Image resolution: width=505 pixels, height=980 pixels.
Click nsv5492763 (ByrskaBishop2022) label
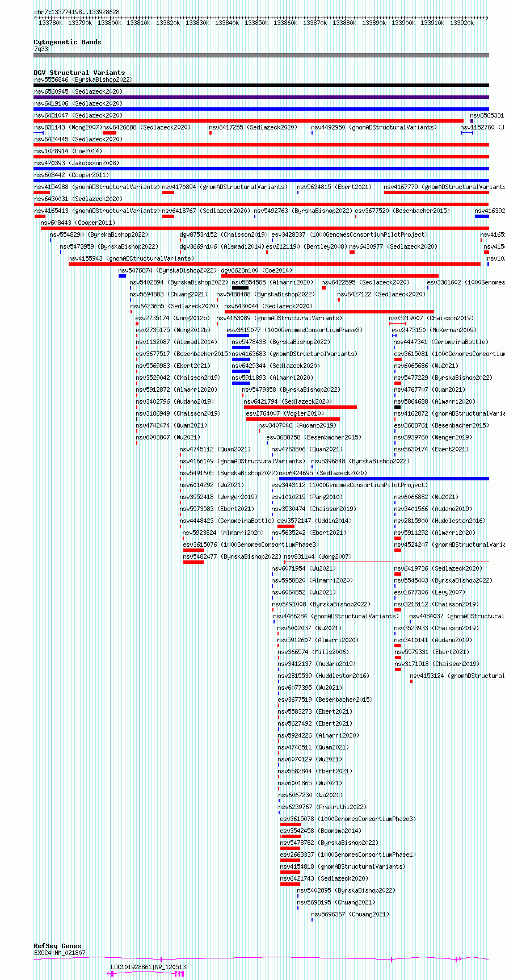(303, 211)
